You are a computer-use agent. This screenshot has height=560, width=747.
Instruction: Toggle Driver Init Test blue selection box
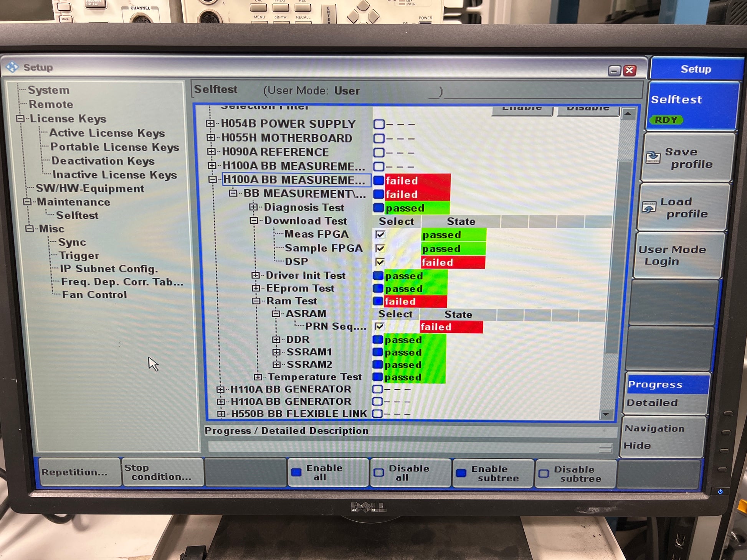(378, 275)
